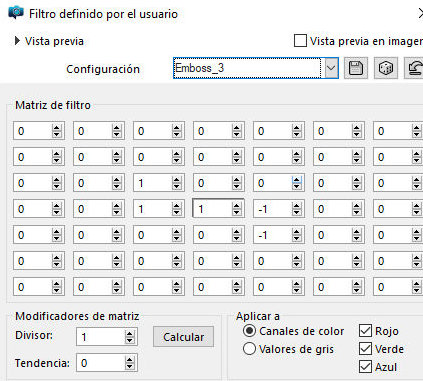Uncheck the Rojo channel checkbox
Screen dimensions: 423x381
365,331
